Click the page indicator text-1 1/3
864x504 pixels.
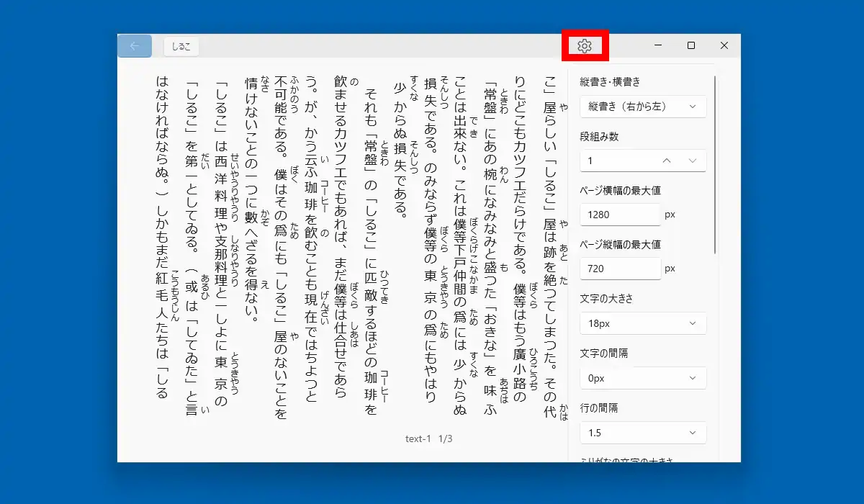429,438
